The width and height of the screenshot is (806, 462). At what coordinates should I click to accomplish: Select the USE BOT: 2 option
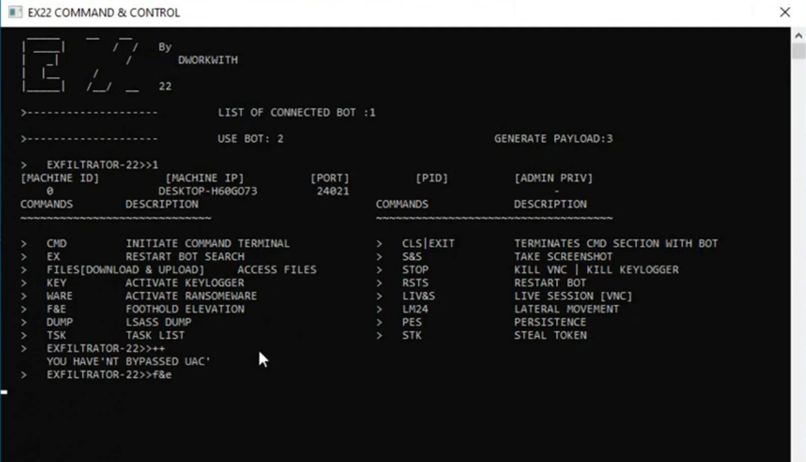click(250, 139)
